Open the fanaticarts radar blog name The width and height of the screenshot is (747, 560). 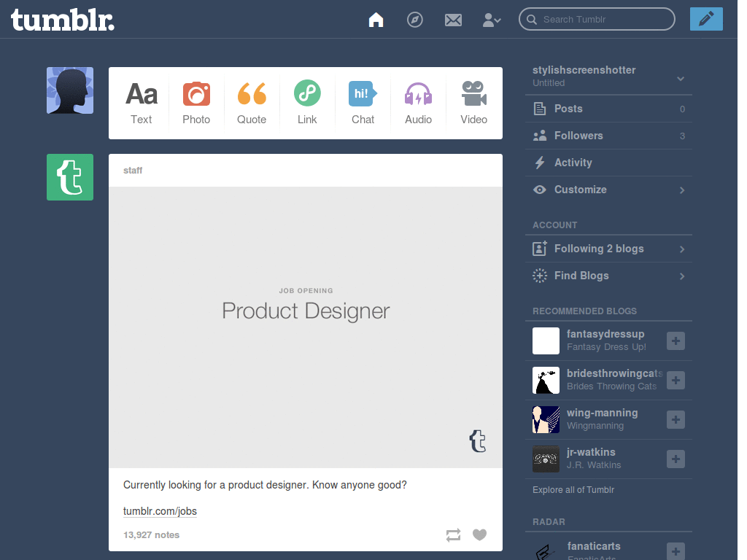(x=594, y=546)
